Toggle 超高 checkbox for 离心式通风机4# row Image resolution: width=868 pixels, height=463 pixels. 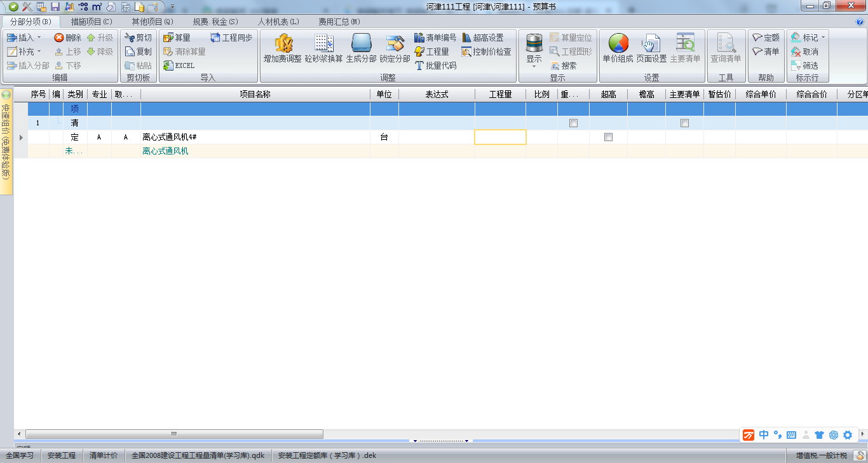coord(608,137)
